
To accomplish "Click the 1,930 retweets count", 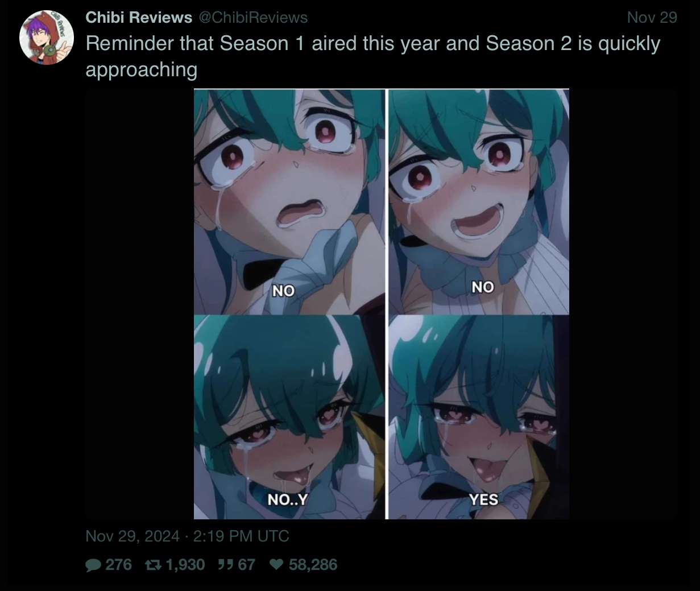I will pos(185,565).
